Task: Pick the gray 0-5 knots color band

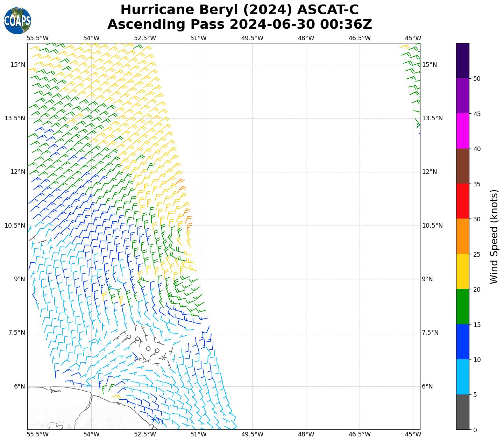Action: (462, 412)
